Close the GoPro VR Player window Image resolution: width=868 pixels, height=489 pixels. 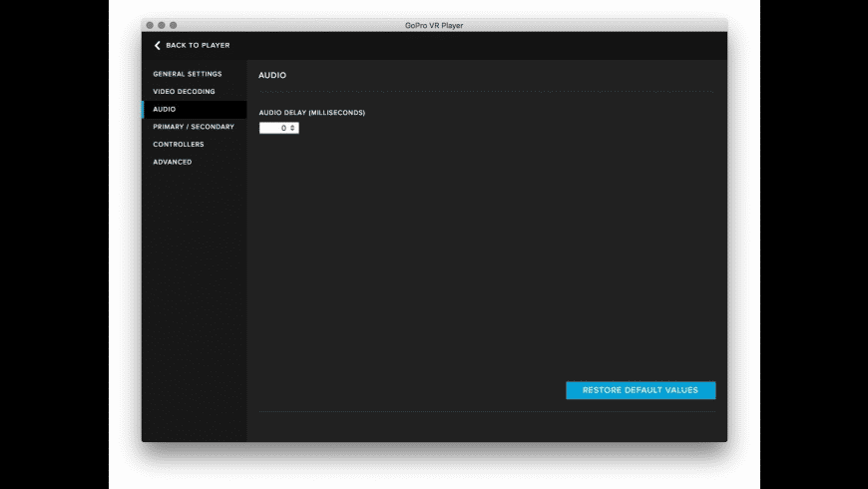click(x=150, y=26)
